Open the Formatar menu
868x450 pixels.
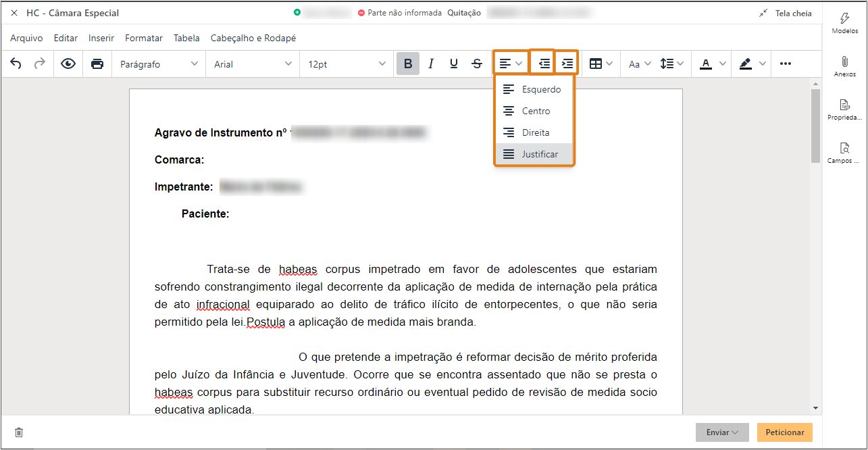[x=143, y=38]
